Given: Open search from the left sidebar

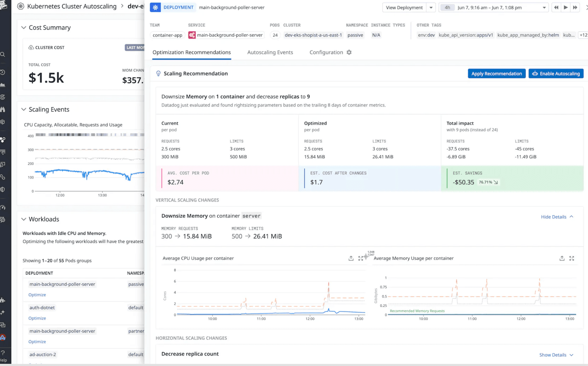Looking at the screenshot, I should point(3,55).
